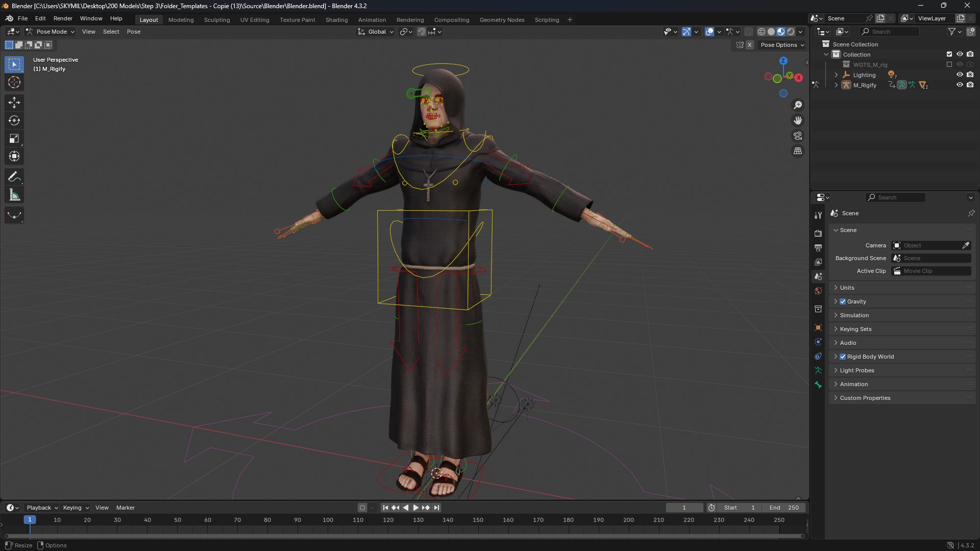980x551 pixels.
Task: Toggle the Gravity checkbox
Action: pos(843,302)
